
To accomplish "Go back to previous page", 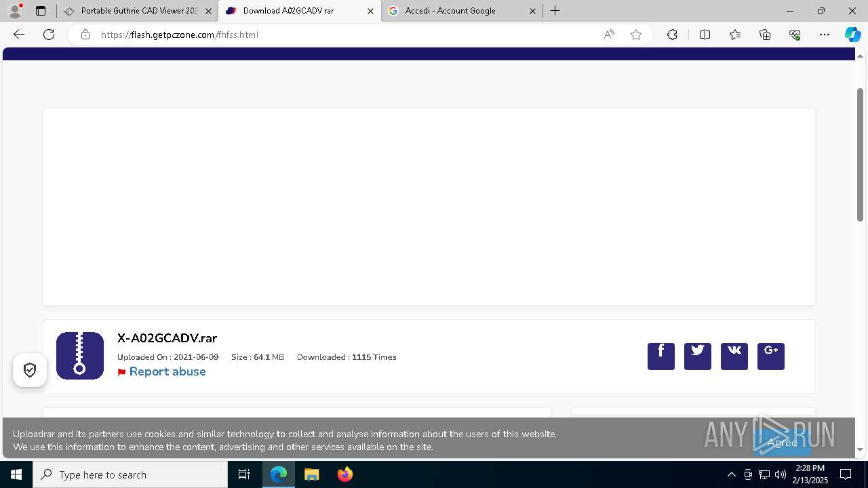I will tap(19, 35).
